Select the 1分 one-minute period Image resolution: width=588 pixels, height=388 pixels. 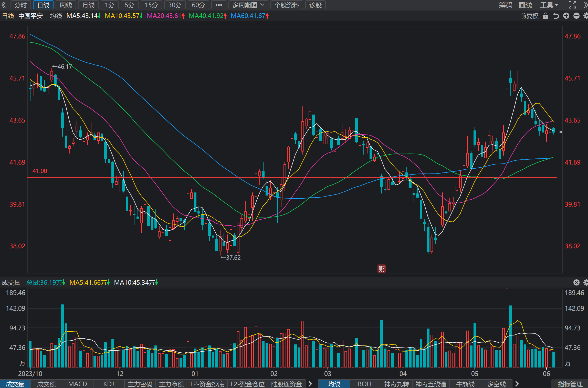pyautogui.click(x=110, y=5)
